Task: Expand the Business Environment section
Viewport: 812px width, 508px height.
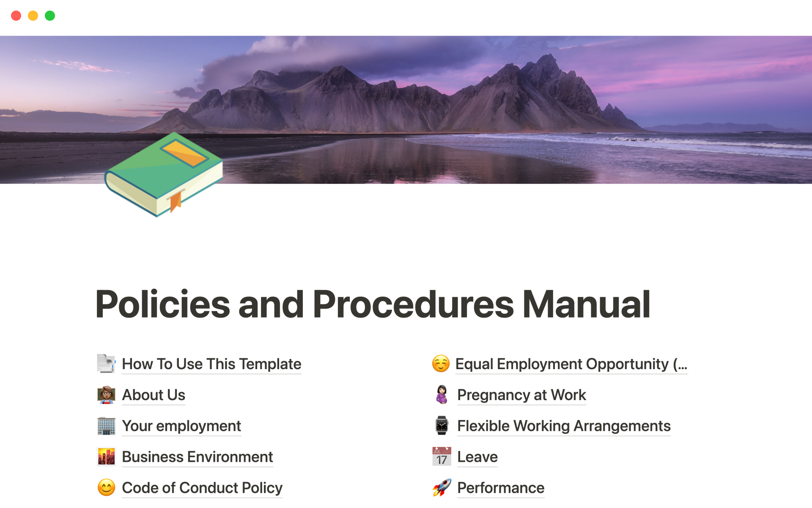Action: 197,456
